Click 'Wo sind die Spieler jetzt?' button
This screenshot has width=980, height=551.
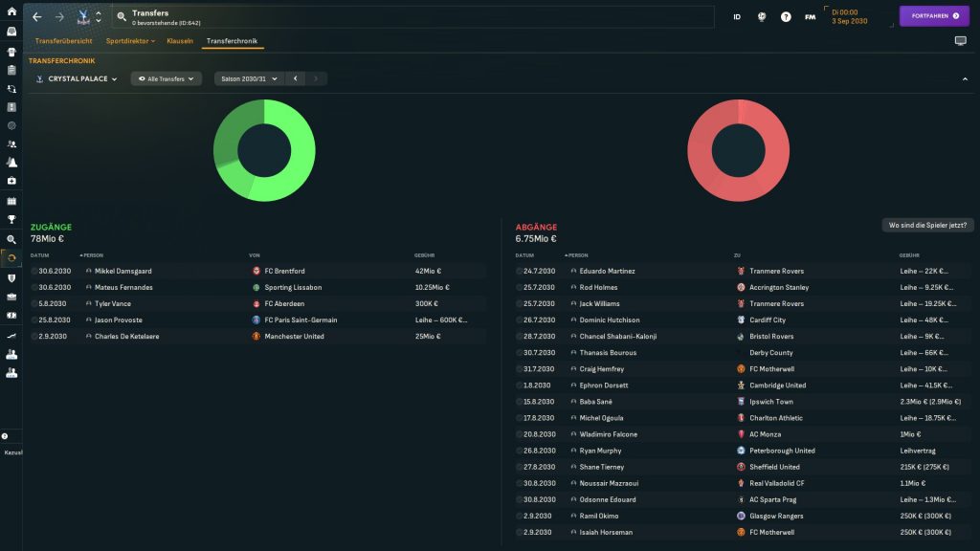927,225
